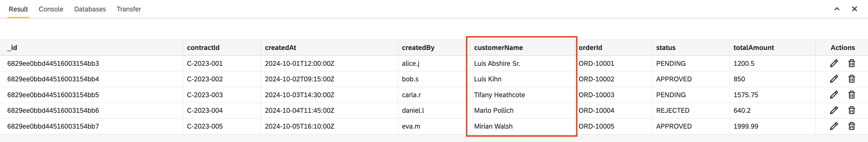The width and height of the screenshot is (868, 142).
Task: Delete the ORD-10005 row with trash icon
Action: click(851, 126)
